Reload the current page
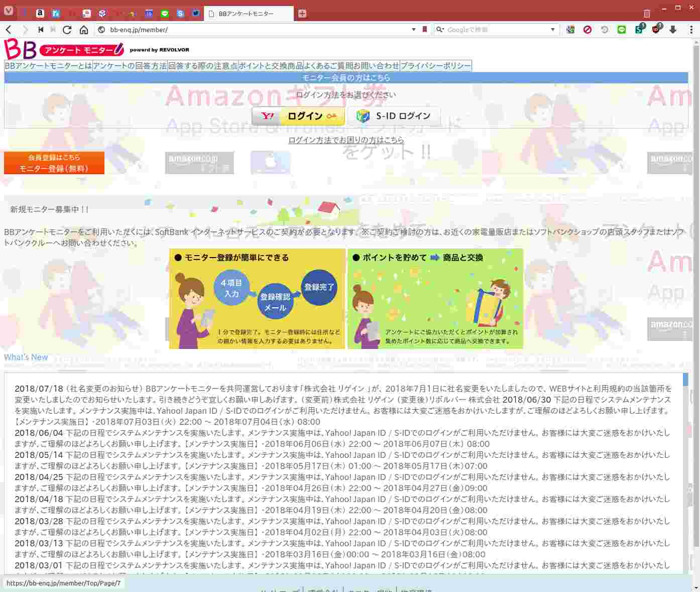Viewport: 700px width, 592px height. point(67,30)
